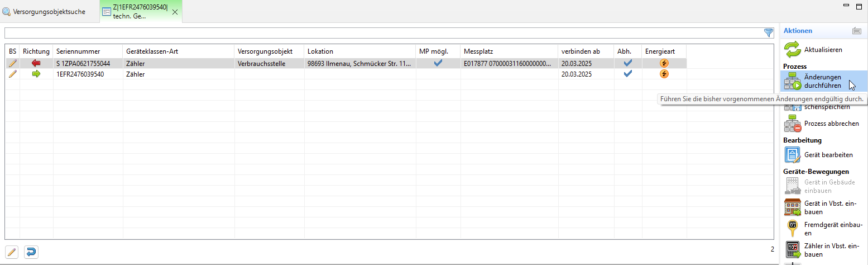The height and width of the screenshot is (265, 868).
Task: Click the Aktualisieren refresh icon
Action: (793, 50)
